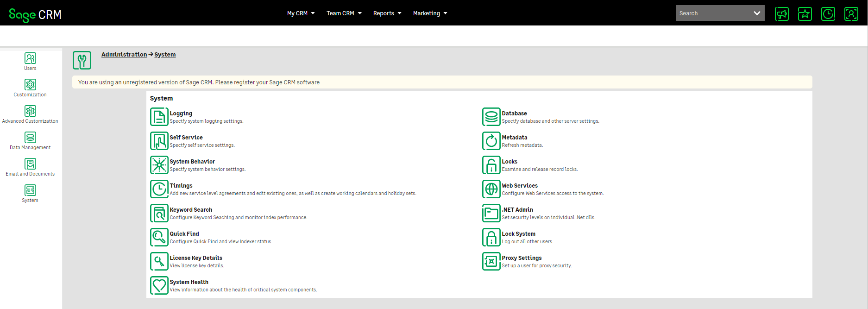
Task: Click the Keyword Search icon
Action: point(159,213)
